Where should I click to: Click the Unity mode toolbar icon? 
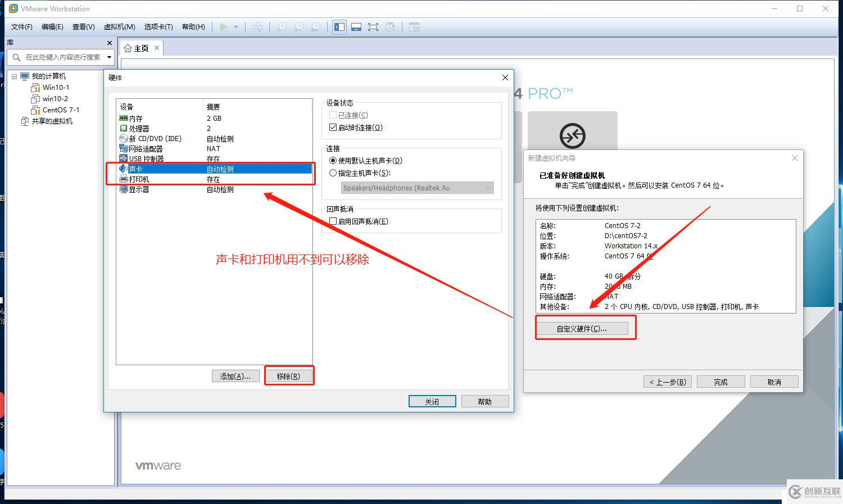(x=391, y=27)
